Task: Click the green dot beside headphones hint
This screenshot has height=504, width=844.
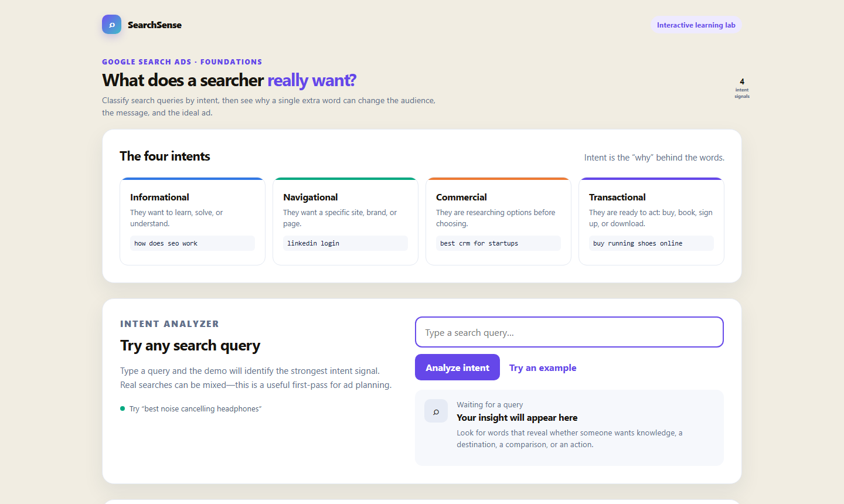Action: pos(122,408)
